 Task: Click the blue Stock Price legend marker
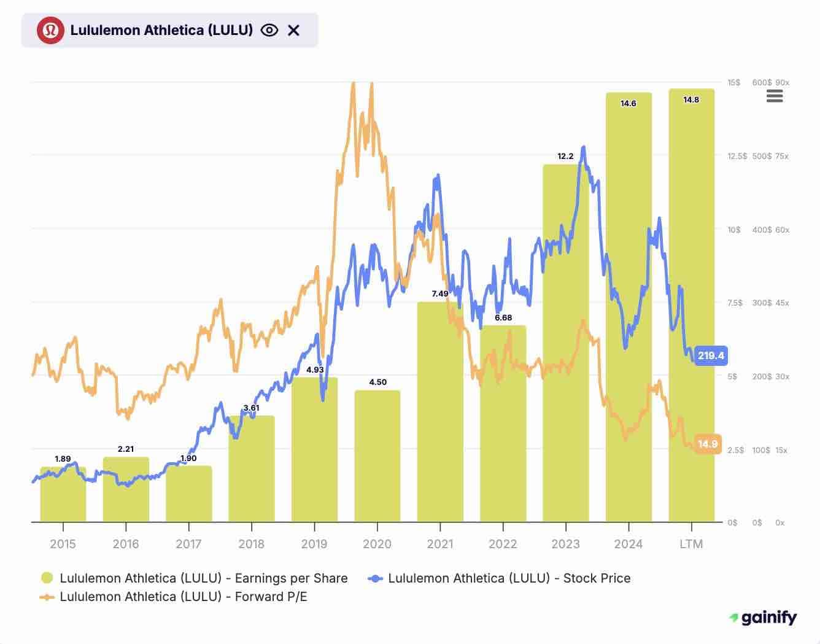coord(376,578)
